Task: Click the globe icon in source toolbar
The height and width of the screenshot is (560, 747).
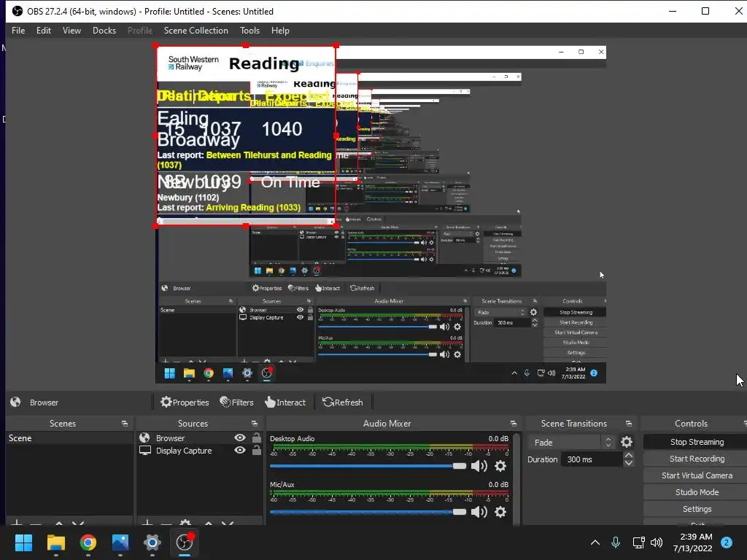Action: point(16,402)
